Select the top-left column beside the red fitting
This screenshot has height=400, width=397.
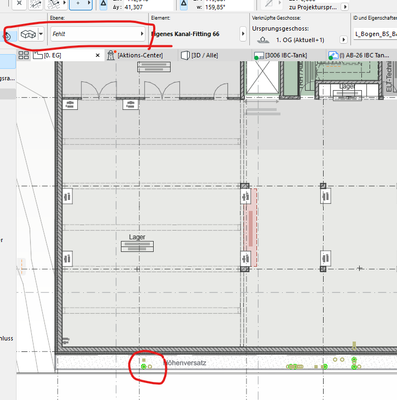[245, 186]
